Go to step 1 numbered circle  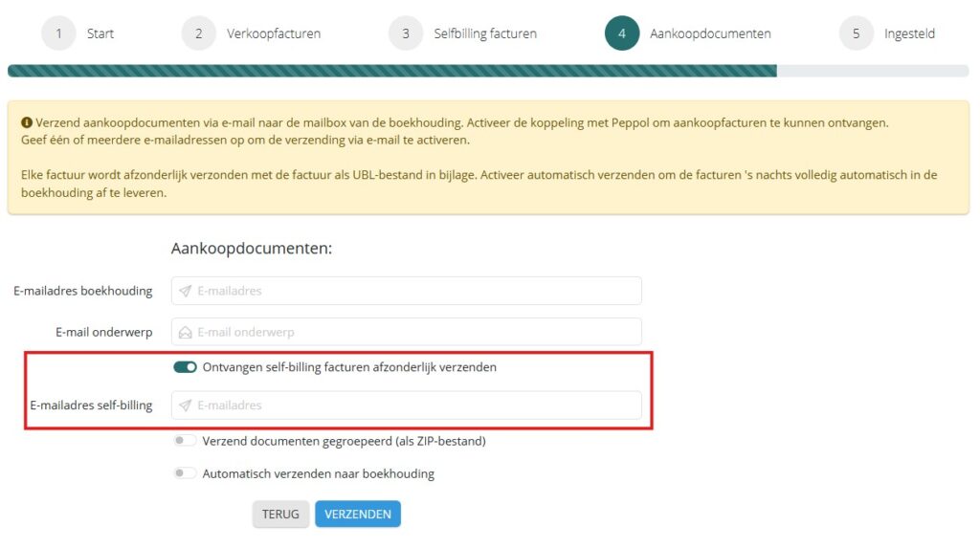pos(58,33)
